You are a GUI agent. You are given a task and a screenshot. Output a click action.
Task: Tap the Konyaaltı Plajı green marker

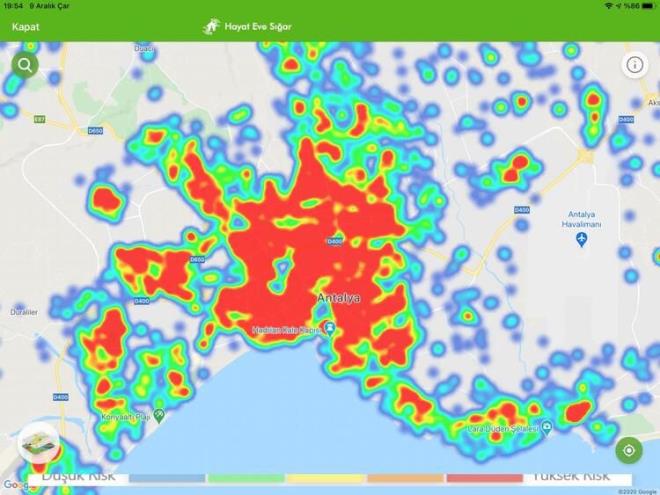[x=158, y=414]
